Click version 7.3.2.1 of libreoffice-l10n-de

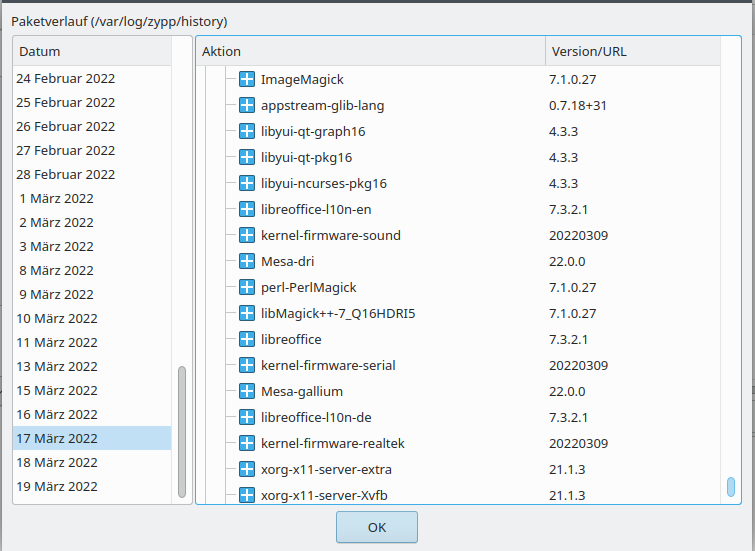[568, 418]
